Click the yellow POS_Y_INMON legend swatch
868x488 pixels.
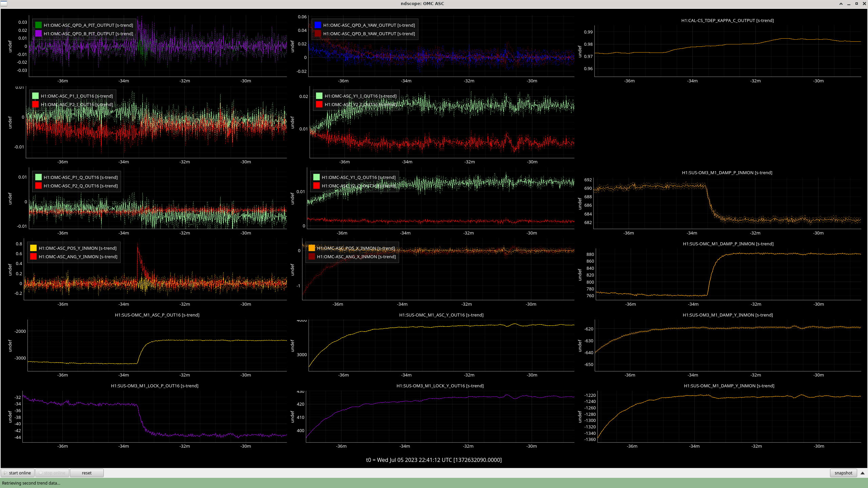coord(33,248)
